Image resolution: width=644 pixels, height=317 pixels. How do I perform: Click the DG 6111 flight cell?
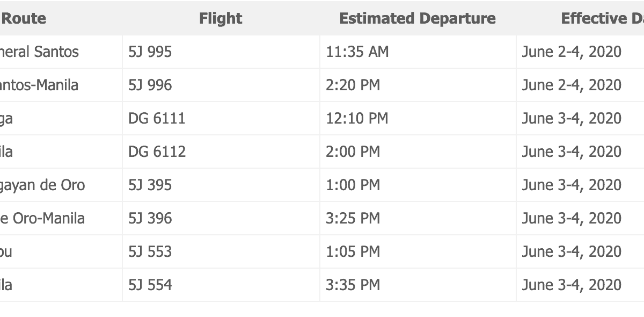point(157,119)
